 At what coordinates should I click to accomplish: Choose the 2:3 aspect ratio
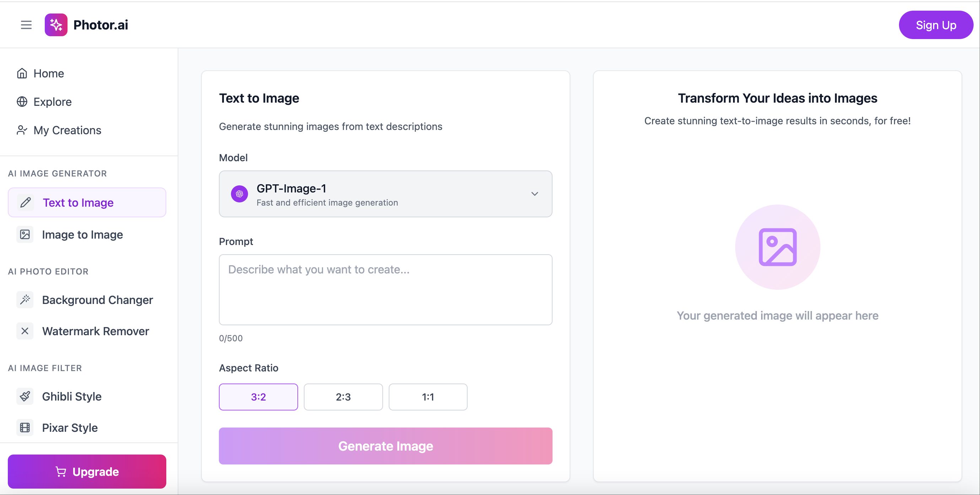(x=343, y=397)
